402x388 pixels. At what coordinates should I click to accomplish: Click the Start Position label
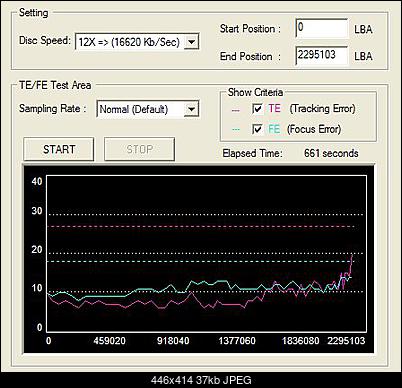pyautogui.click(x=250, y=29)
